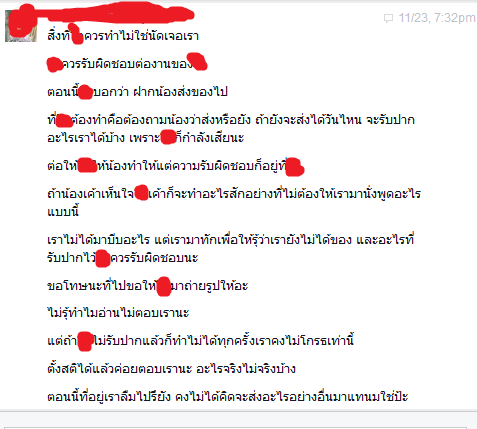Click the apology line starting ขอโทษนะที่ไปขอให้
Image resolution: width=477 pixels, height=429 pixels.
(x=148, y=286)
